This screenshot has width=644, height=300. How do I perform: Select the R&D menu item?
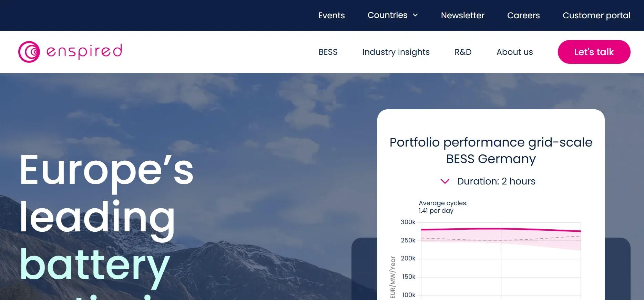click(x=463, y=52)
